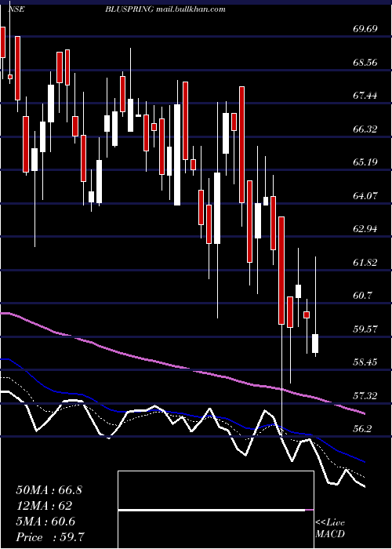Click the 62.94 price axis label

pos(365,229)
